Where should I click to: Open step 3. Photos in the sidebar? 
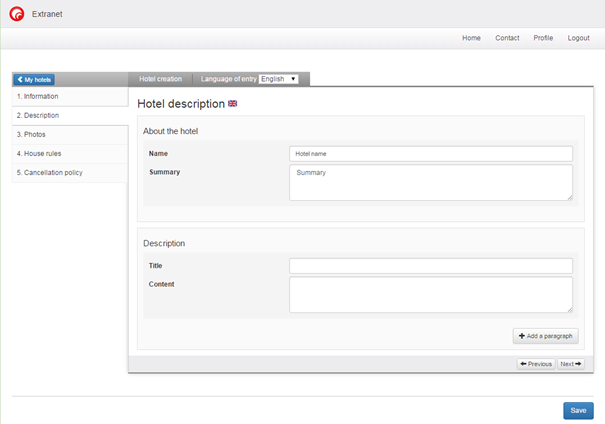pos(69,135)
